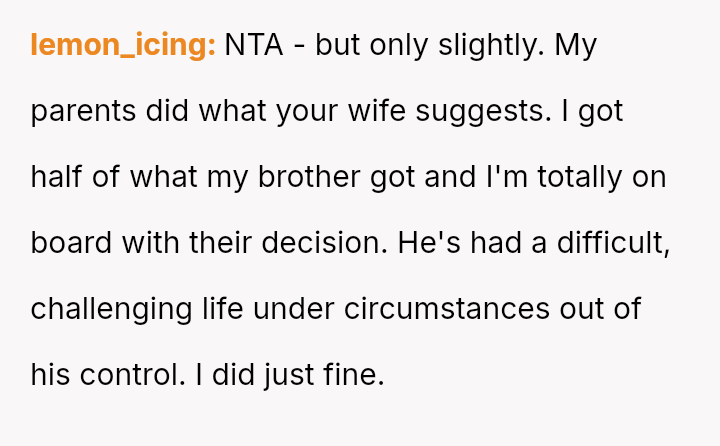Click the word "He's" in the fourth line
The image size is (720, 446).
[x=429, y=243]
